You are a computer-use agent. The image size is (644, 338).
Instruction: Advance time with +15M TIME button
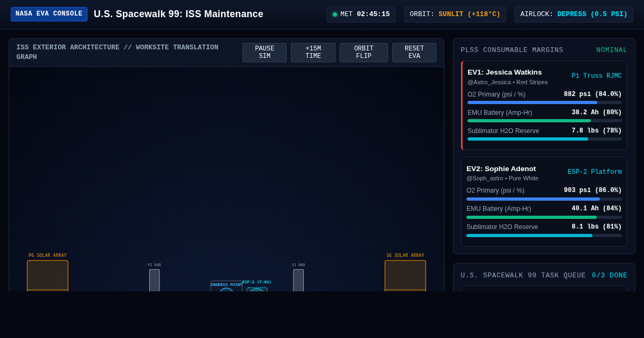point(313,53)
